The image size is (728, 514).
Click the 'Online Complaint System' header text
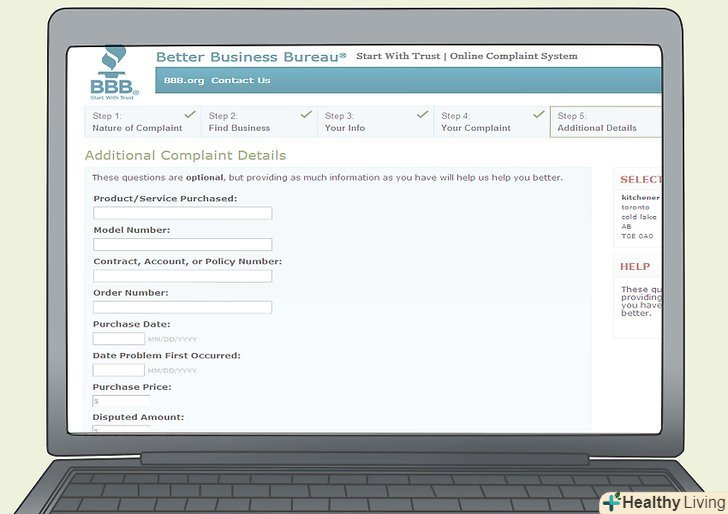tap(514, 56)
